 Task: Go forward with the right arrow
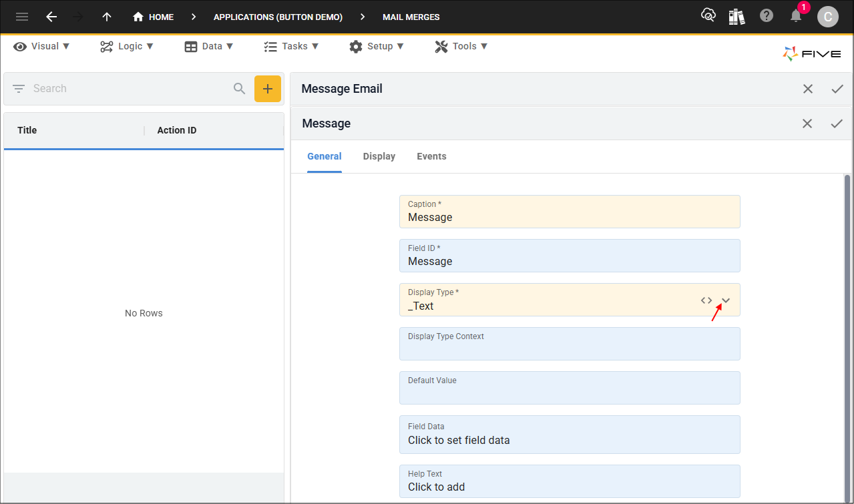[x=78, y=17]
